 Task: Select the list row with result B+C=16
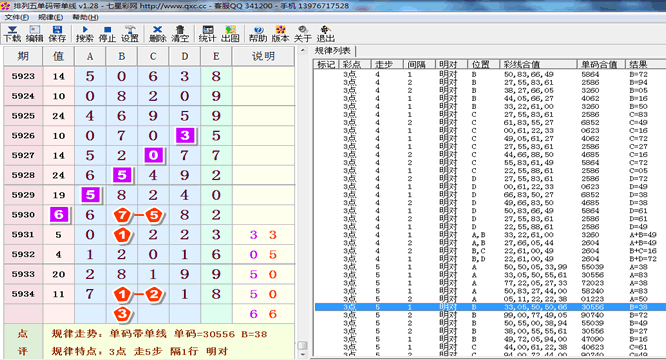[490, 251]
